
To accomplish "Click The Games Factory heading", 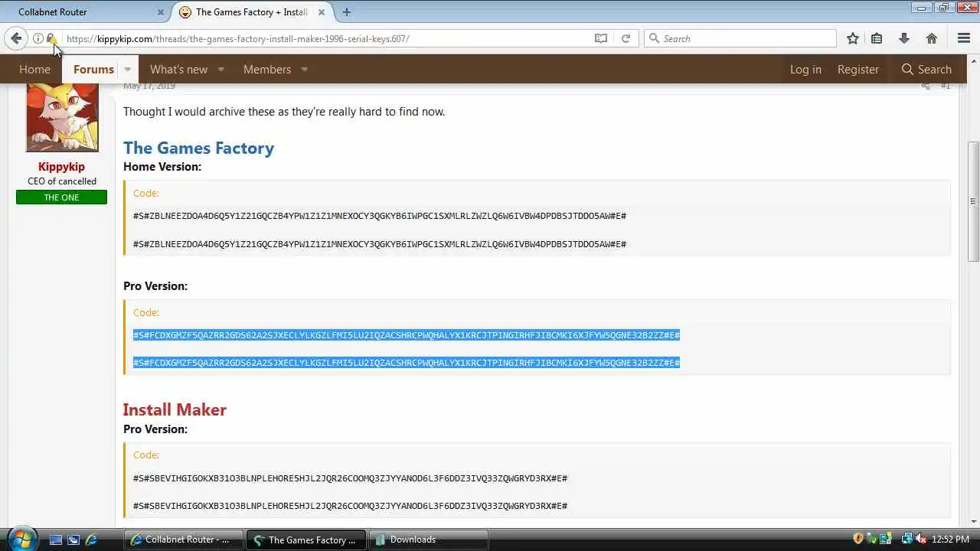I will tap(198, 148).
